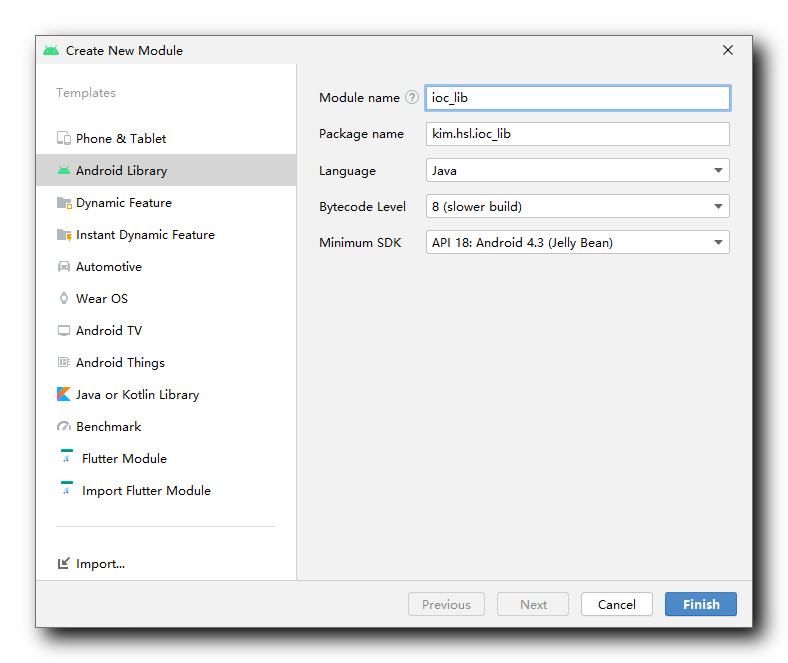Choose the Benchmark template
Viewport: 788px width, 663px height.
pos(166,427)
